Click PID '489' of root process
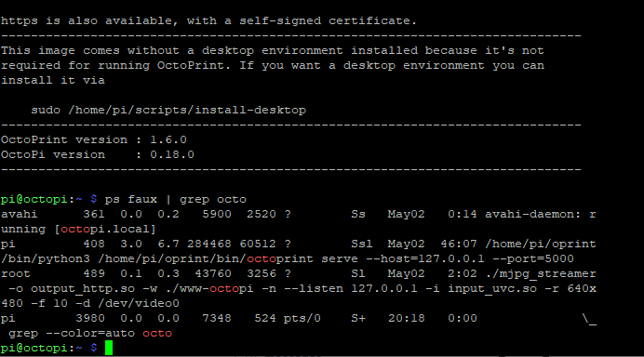Image resolution: width=644 pixels, height=357 pixels. [x=94, y=273]
